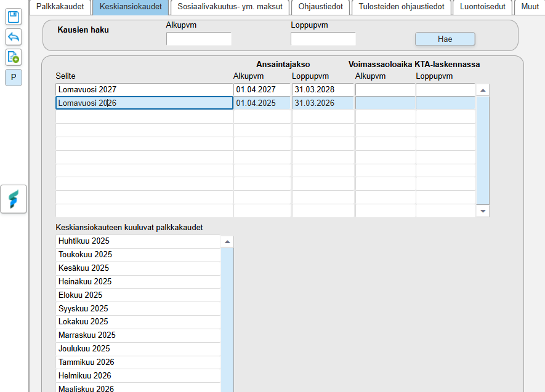Click start date 01.04.2027 cell
The height and width of the screenshot is (392, 545).
pos(262,90)
